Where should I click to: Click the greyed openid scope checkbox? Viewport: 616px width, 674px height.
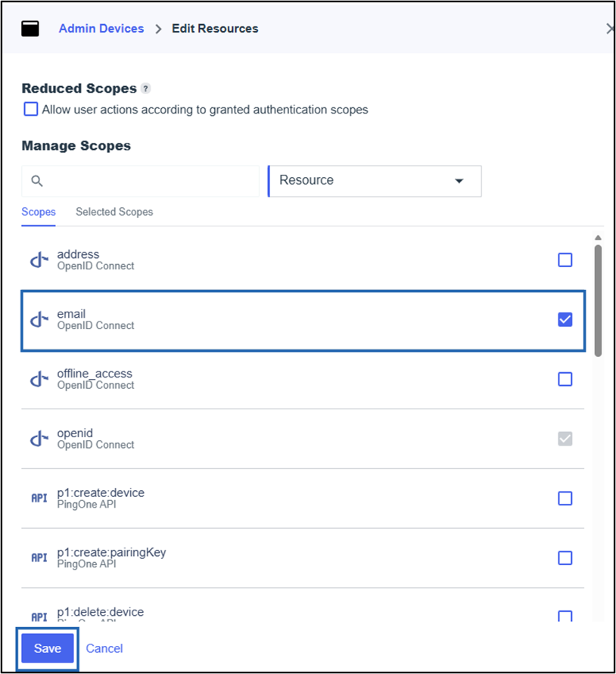[x=565, y=439]
